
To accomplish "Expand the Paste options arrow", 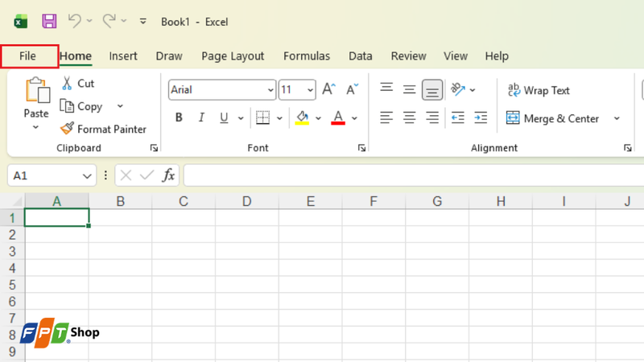I will 35,127.
